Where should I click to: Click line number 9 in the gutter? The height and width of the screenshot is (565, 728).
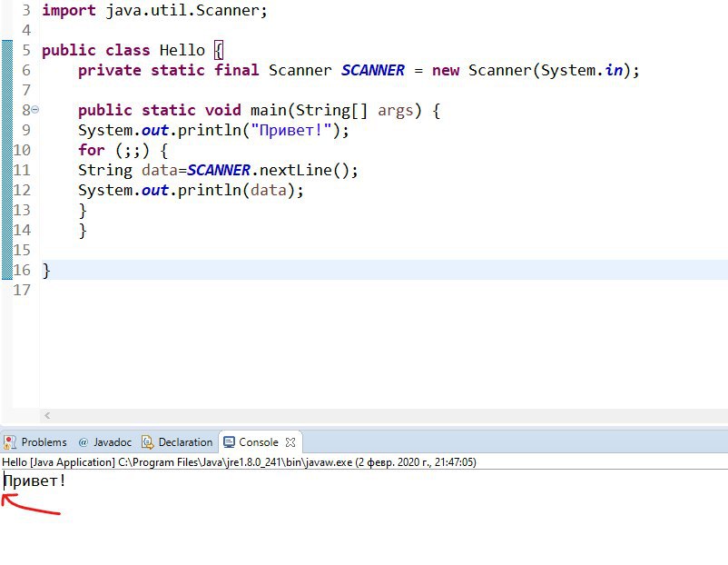[x=26, y=130]
